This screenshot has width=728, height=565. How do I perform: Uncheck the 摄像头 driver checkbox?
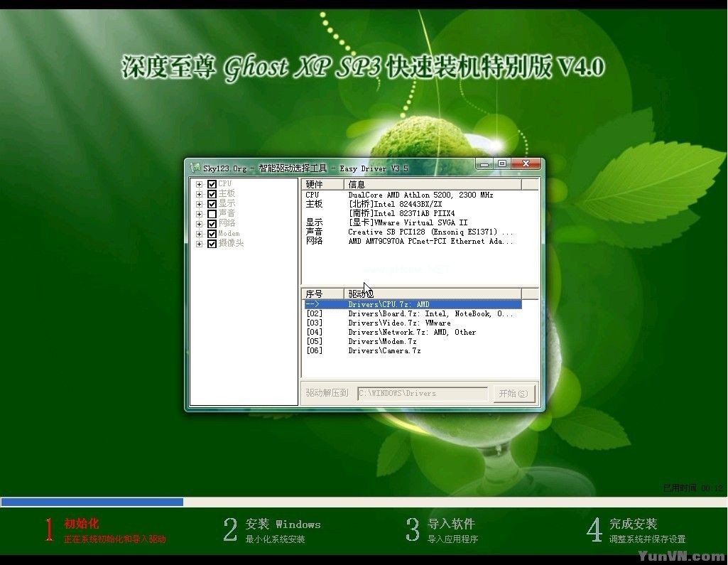[212, 244]
